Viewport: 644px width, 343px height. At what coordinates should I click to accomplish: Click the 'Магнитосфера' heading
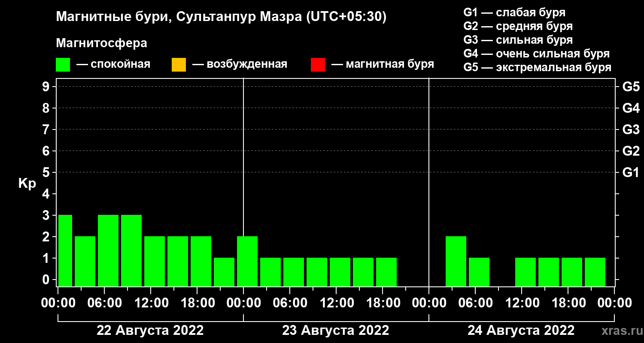click(101, 43)
